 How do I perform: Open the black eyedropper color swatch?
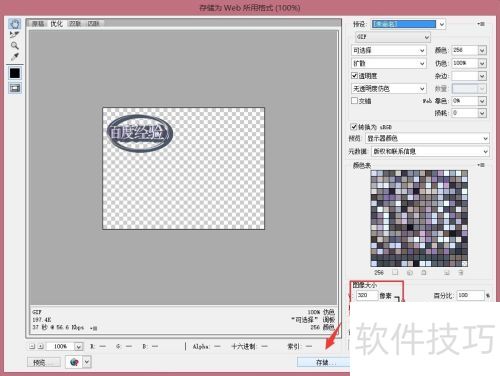pyautogui.click(x=15, y=73)
